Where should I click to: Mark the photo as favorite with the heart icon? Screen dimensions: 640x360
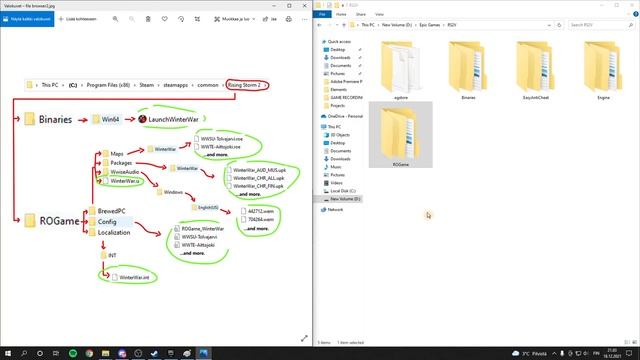tap(164, 19)
